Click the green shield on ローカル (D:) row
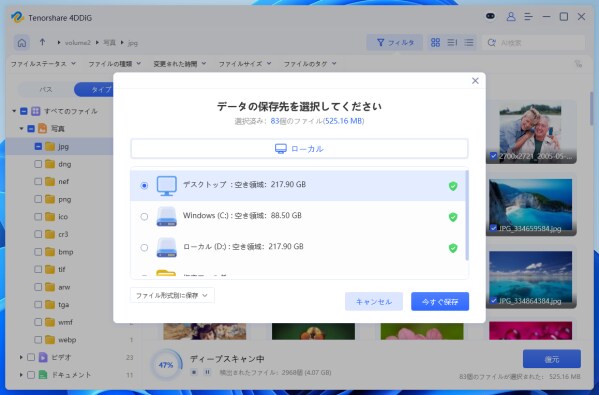Image resolution: width=599 pixels, height=395 pixels. click(x=453, y=248)
